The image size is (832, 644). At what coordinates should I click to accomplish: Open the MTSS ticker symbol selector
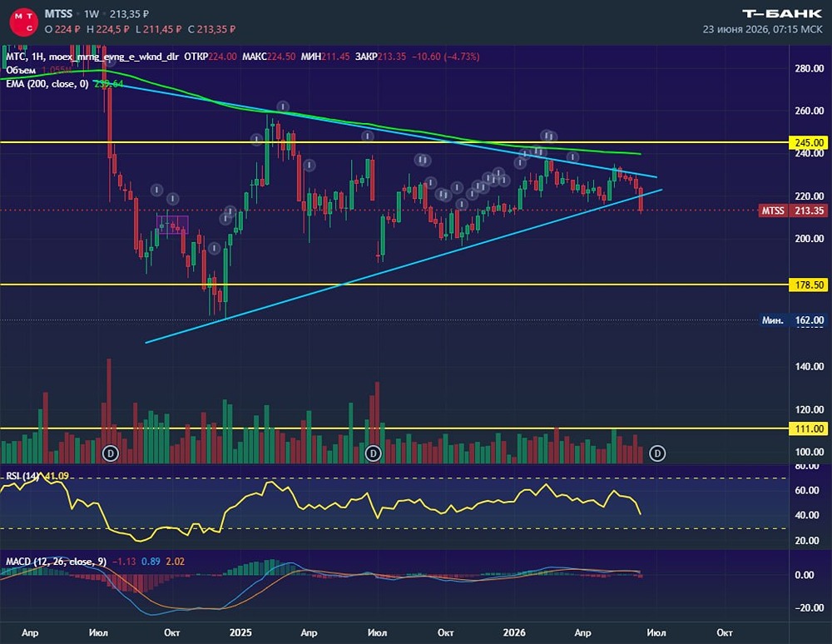click(x=58, y=14)
